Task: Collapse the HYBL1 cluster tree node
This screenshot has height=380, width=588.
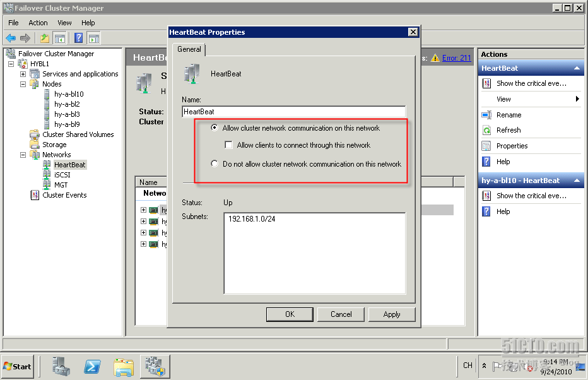Action: click(x=11, y=64)
